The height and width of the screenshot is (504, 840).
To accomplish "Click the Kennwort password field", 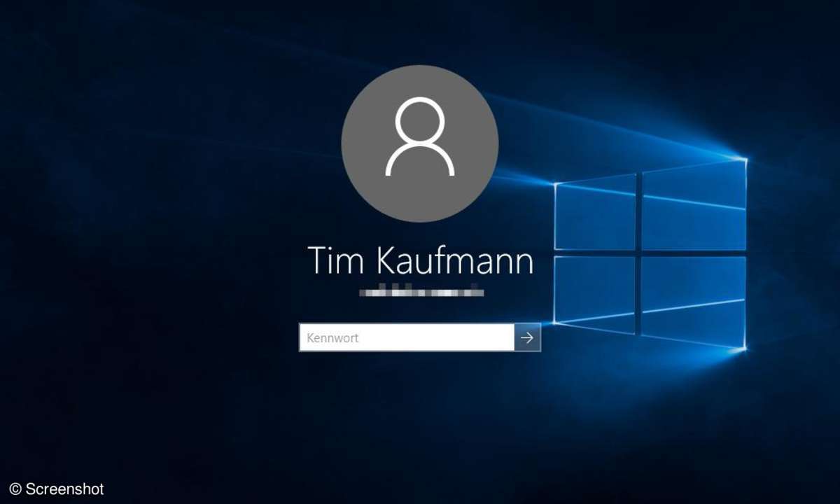I will [407, 337].
